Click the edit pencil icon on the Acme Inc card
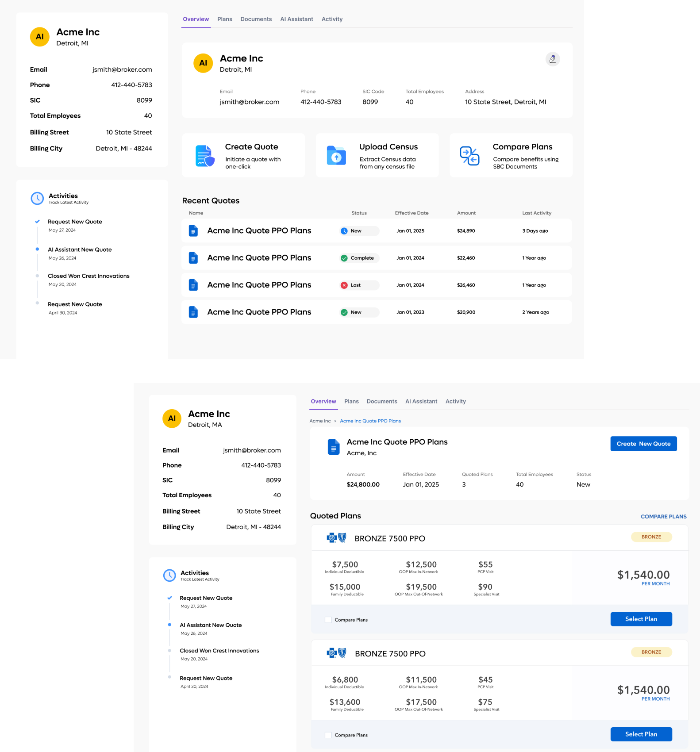The width and height of the screenshot is (700, 752). pyautogui.click(x=552, y=59)
